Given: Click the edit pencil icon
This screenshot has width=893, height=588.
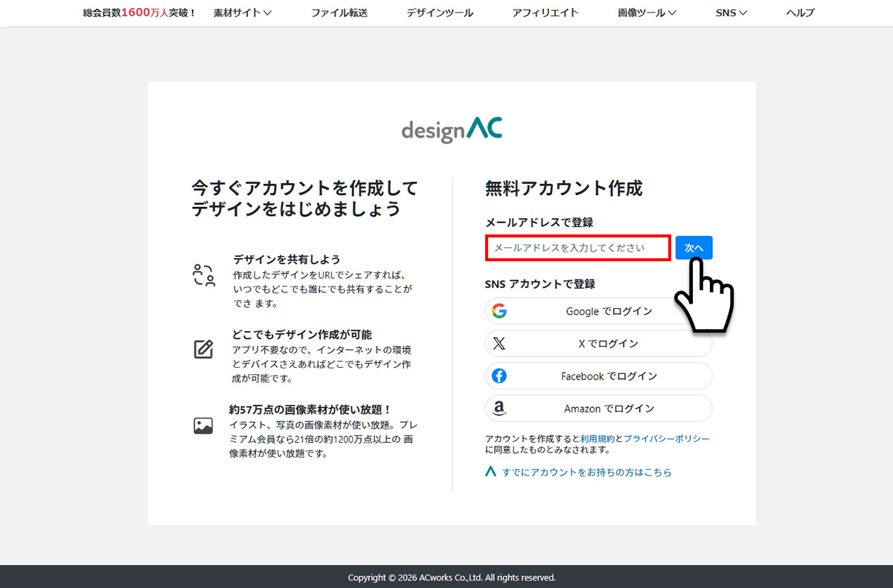Looking at the screenshot, I should tap(203, 349).
